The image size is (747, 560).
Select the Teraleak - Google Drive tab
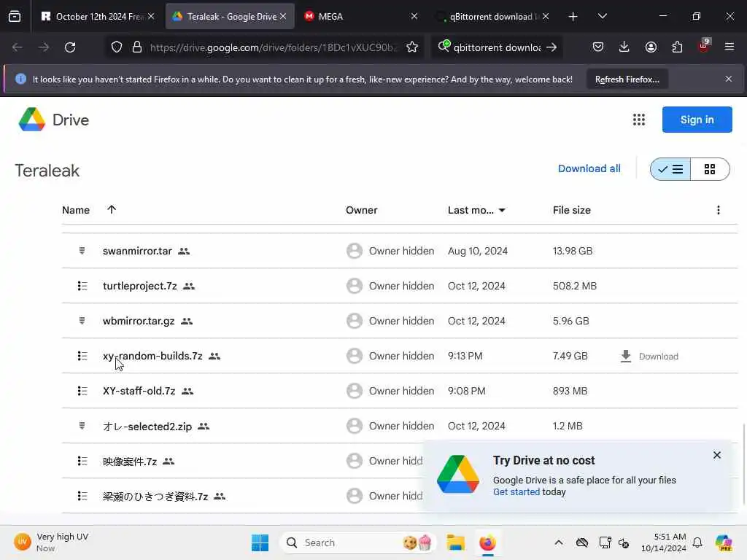point(230,16)
